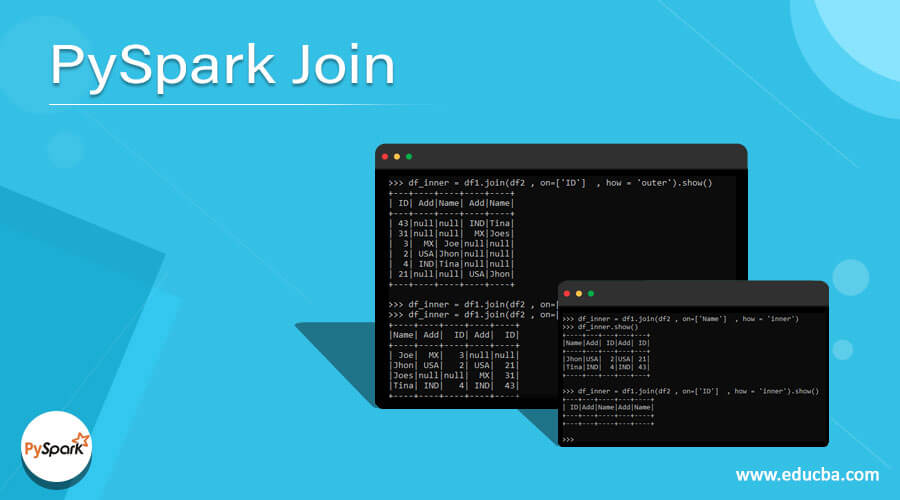
Task: Select the on=['ID'] 'inner' join command
Action: [691, 392]
